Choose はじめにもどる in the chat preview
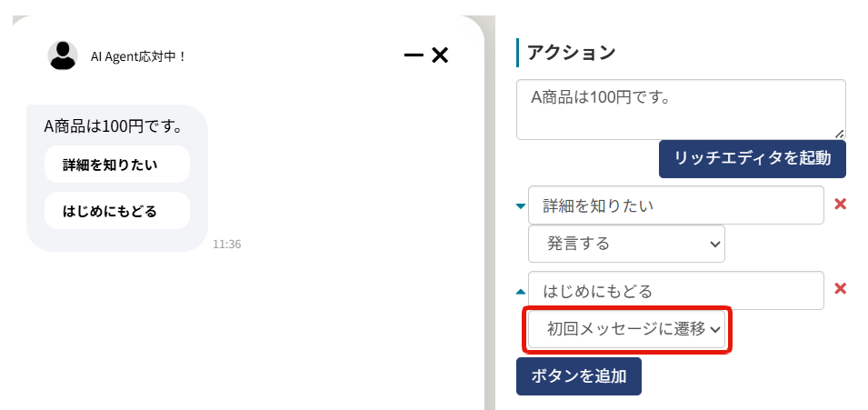Image resolution: width=868 pixels, height=410 pixels. [x=117, y=211]
